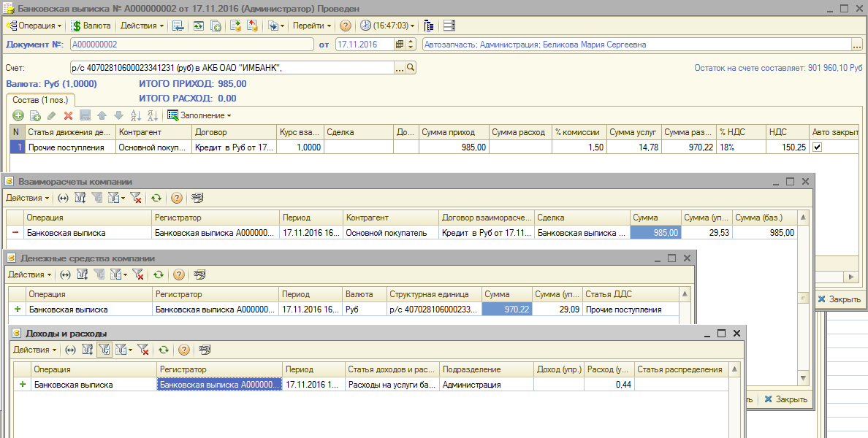Click Подразделение column header in Доходы и расходы
The height and width of the screenshot is (438, 868).
tap(487, 369)
